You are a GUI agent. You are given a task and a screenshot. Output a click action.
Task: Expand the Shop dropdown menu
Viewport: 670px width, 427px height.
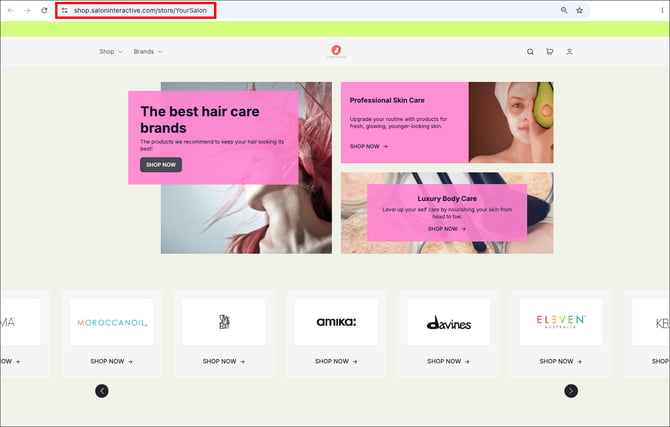click(x=111, y=52)
